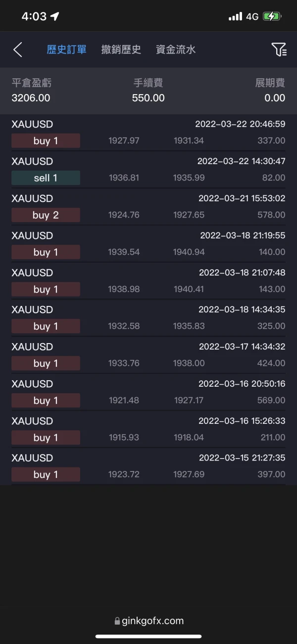Switch to the 歷史訂單 tab

(x=67, y=50)
